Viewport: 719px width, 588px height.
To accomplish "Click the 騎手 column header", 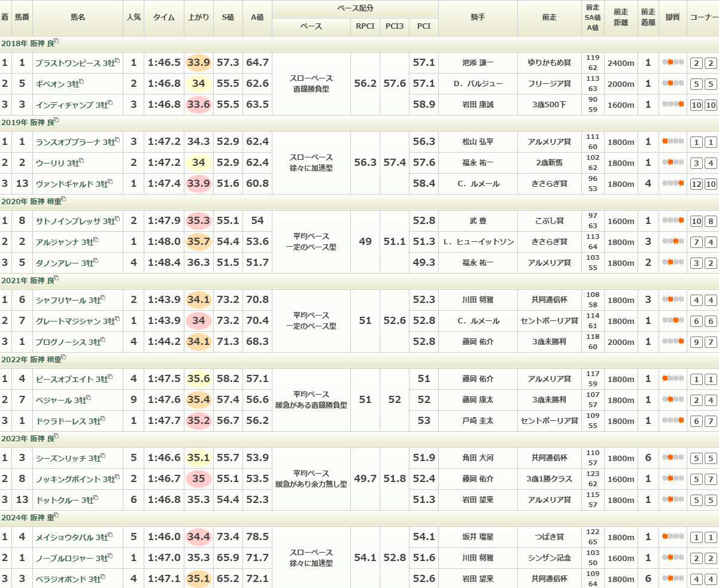I will (478, 17).
